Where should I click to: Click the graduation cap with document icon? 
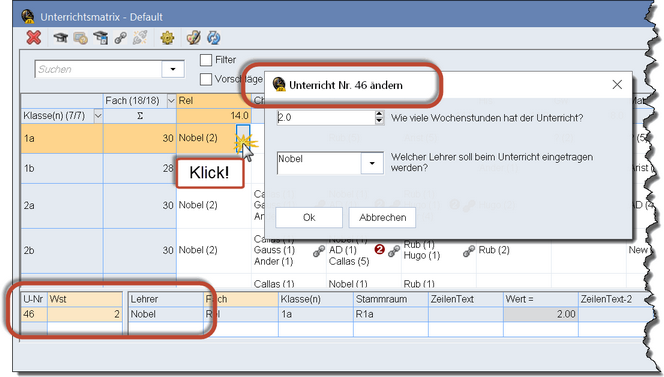coord(101,38)
